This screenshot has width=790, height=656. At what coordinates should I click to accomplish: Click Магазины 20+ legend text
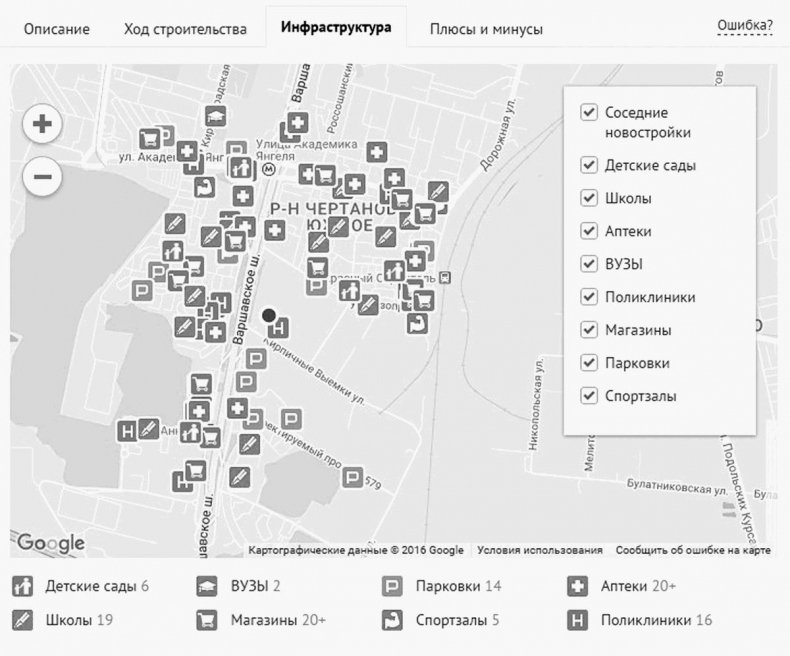(278, 620)
